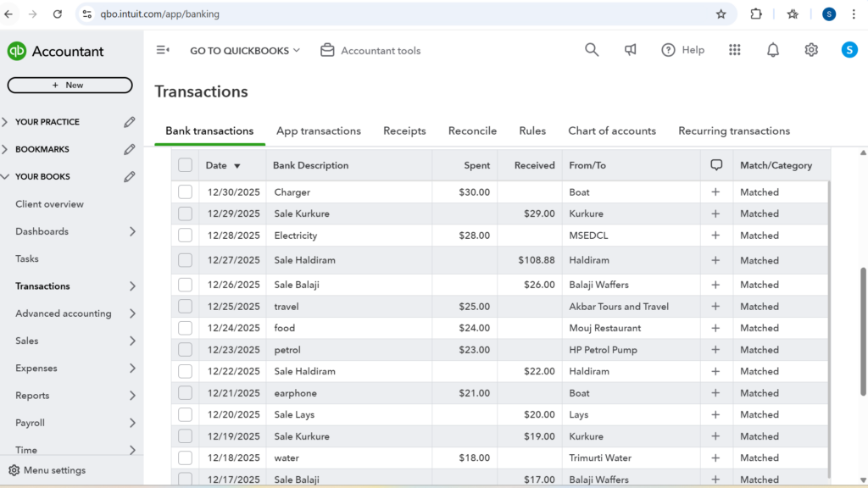Add a comment to the earphone row
Viewport: 868px width, 488px height.
click(x=715, y=393)
